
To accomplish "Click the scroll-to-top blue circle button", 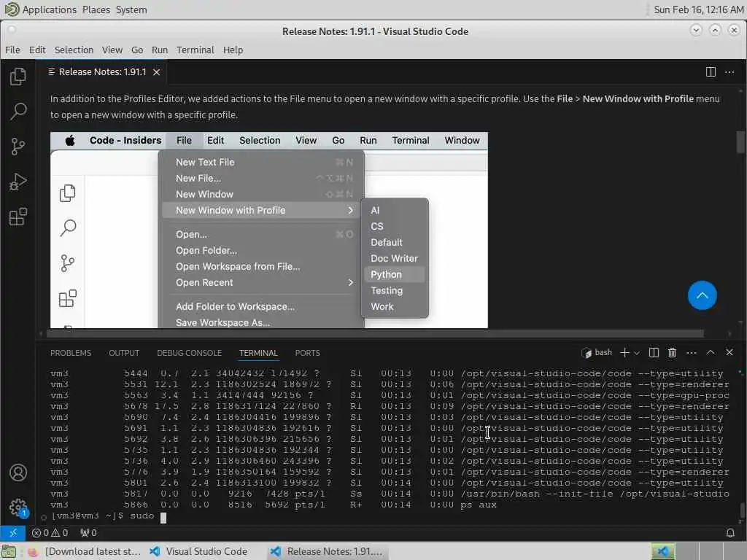I will (703, 295).
